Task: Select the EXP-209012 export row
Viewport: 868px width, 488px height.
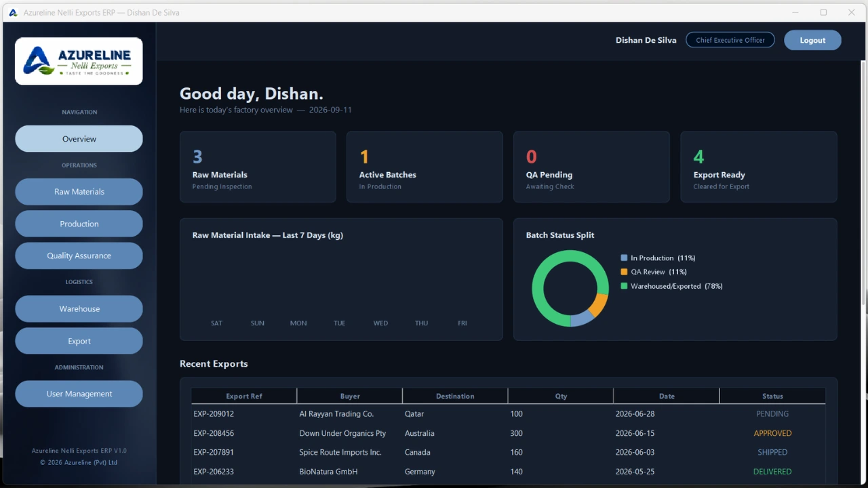Action: [x=509, y=413]
